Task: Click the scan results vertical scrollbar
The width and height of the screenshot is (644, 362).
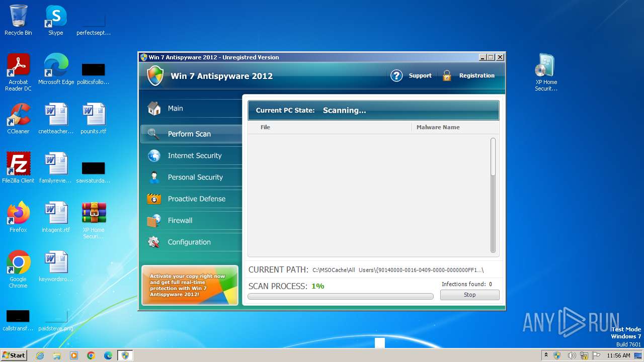Action: 493,195
